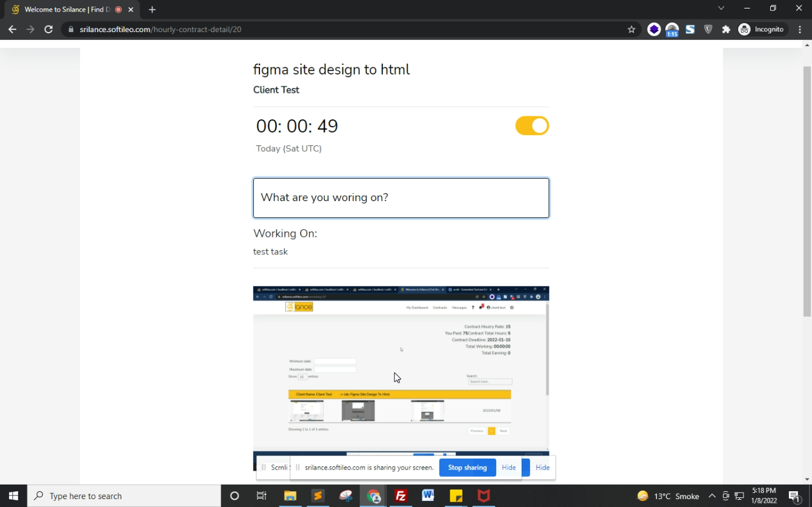Select the Welcome to Srilance tab

tap(67, 10)
